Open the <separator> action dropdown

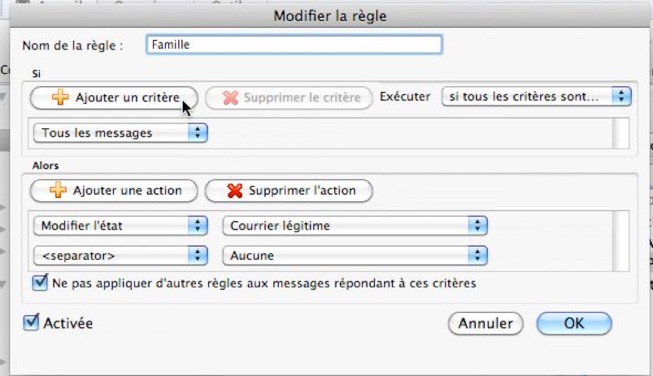click(120, 255)
